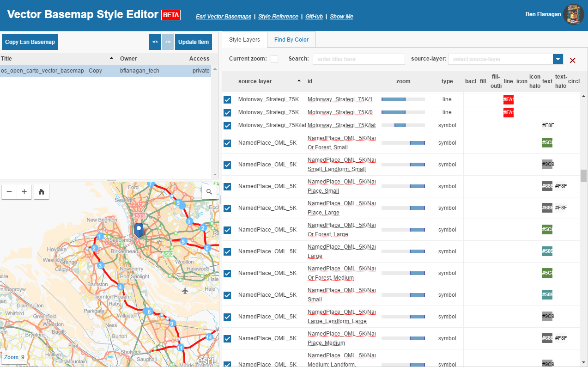Click the Copy Esri Basemap button
588x367 pixels.
coord(30,42)
